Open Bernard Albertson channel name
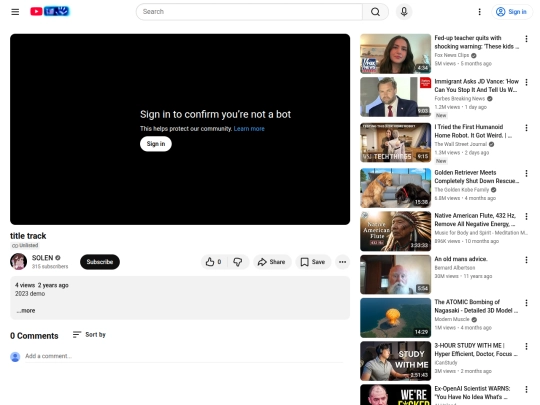This screenshot has width=540, height=405. point(455,268)
